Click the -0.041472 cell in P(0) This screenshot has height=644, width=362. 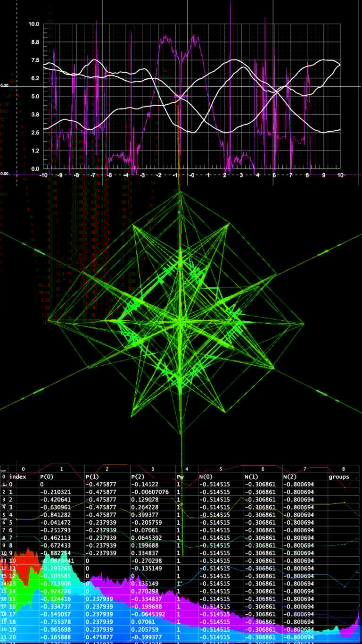pos(55,522)
